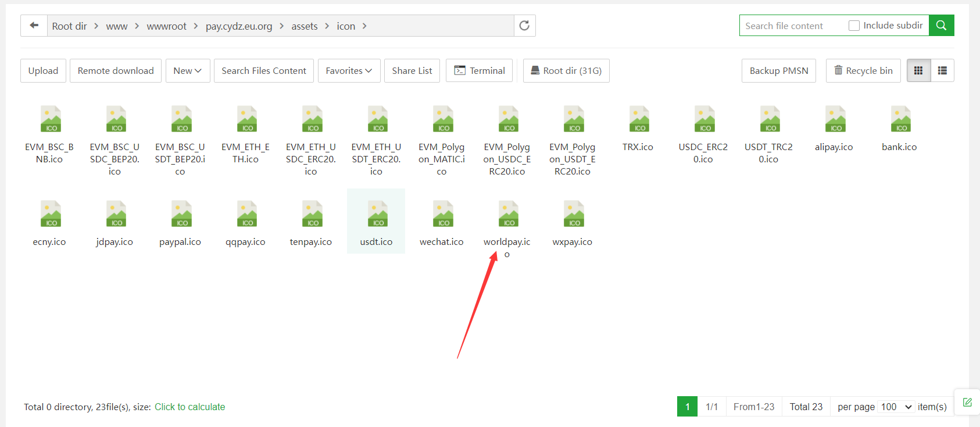
Task: Open Remote download dialog
Action: (x=116, y=70)
